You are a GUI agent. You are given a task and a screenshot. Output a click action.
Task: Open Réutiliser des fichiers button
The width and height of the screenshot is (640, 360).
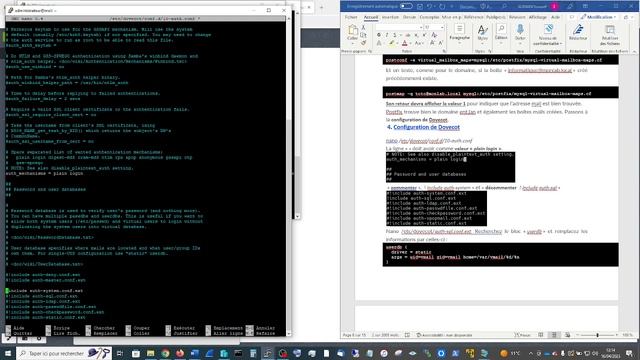(x=610, y=35)
